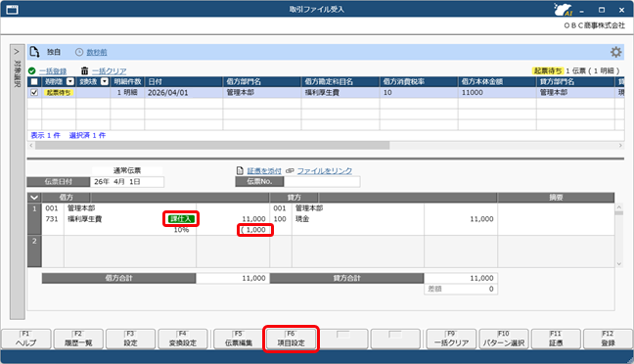Click the 借方本体金額 column header
Screen dimensions: 634x364
tap(497, 81)
